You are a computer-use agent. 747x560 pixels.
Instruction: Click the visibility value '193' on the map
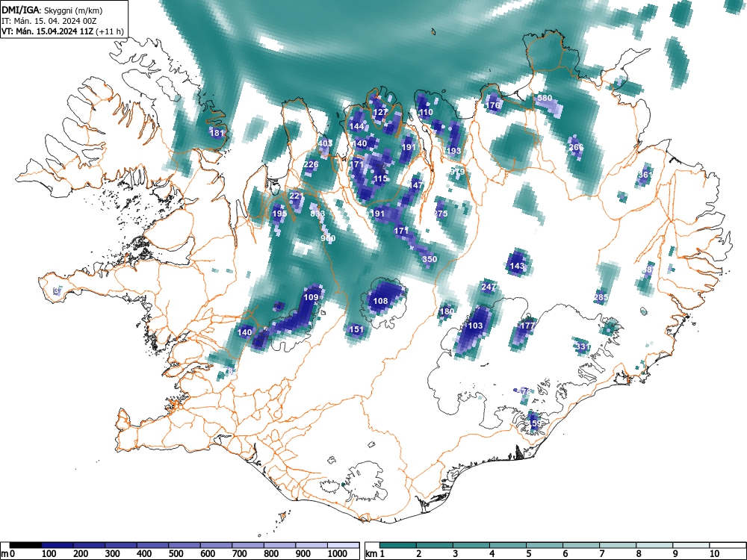click(x=453, y=151)
